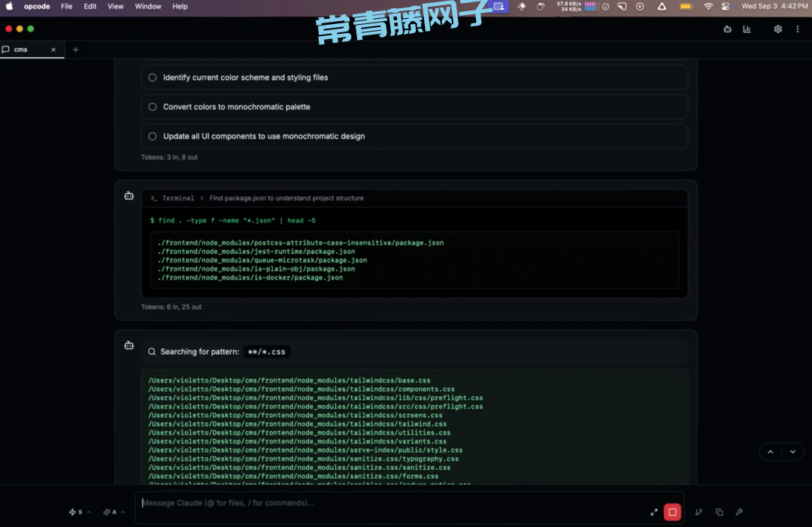Check 'Convert colors to monochromatic palette' circle

(x=153, y=107)
